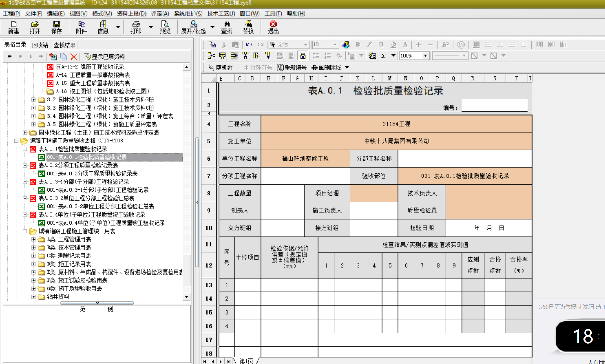Click the NO重新编号 button
This screenshot has height=364, width=605.
[x=292, y=68]
